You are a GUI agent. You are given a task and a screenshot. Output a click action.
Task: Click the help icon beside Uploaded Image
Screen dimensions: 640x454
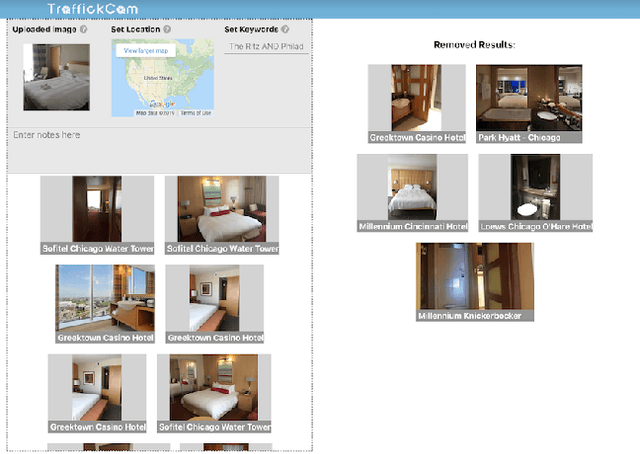[x=84, y=30]
